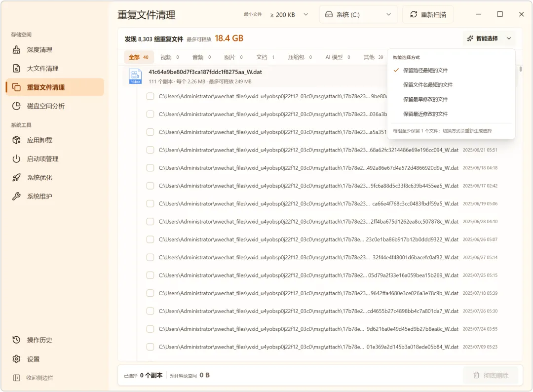Switch to the AI 模型 tab
Viewport: 533px width, 392px height.
338,57
